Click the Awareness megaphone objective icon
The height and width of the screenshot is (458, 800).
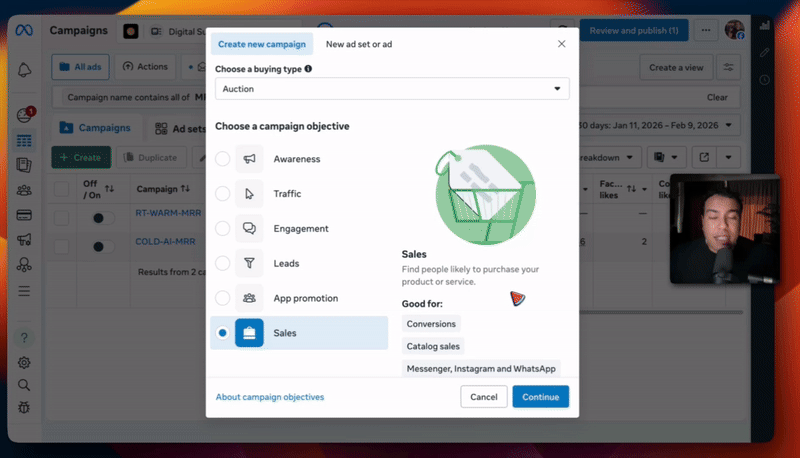(249, 159)
